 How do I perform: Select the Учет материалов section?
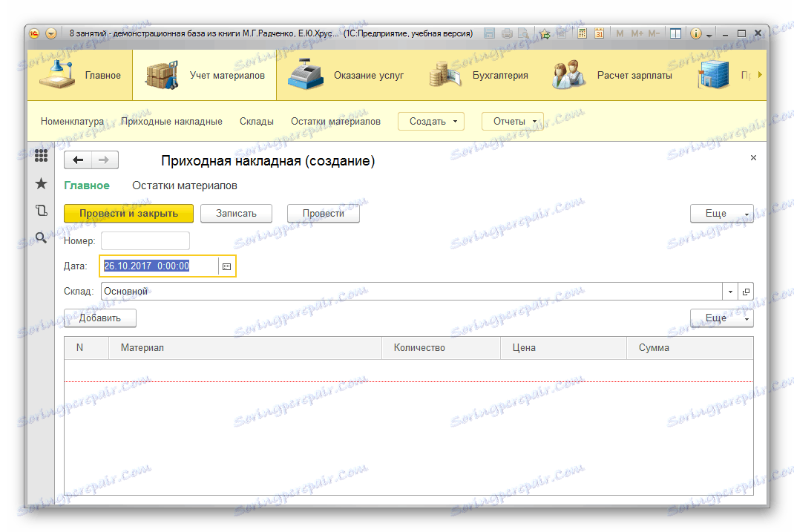tap(205, 75)
